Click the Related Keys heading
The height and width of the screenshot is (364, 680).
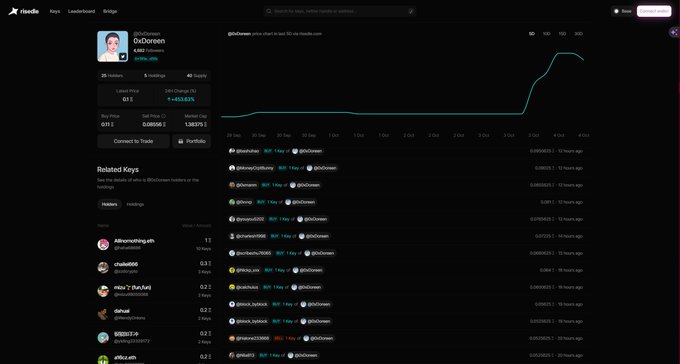(x=118, y=170)
